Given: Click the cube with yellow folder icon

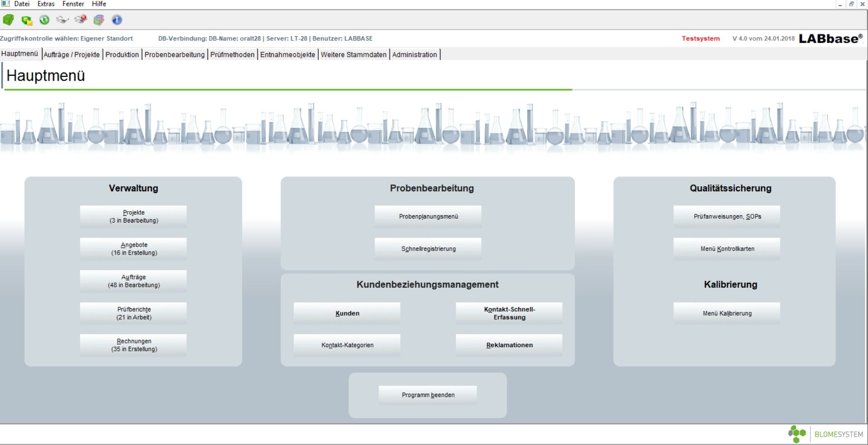Looking at the screenshot, I should tap(26, 20).
